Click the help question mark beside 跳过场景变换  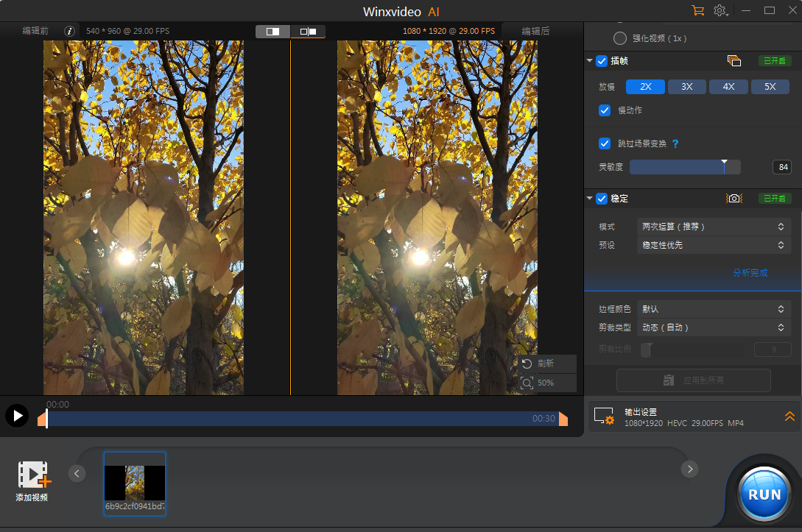[676, 143]
